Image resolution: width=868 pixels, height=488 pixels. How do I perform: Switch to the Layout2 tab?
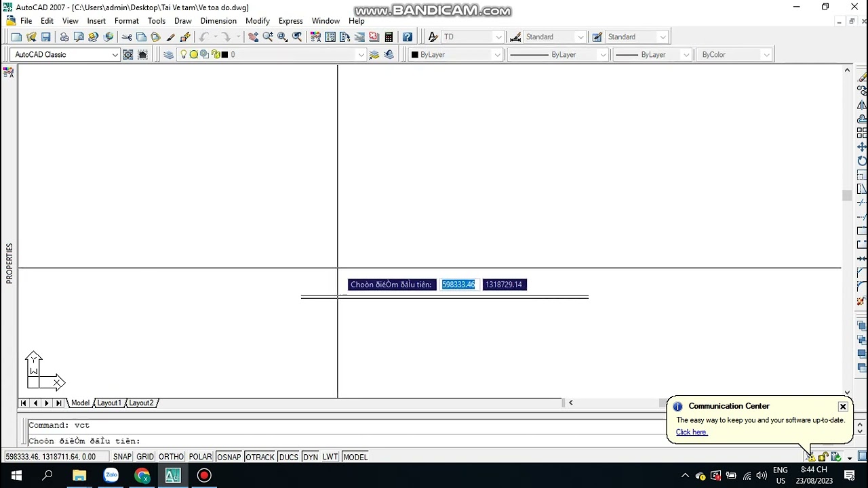pyautogui.click(x=141, y=403)
